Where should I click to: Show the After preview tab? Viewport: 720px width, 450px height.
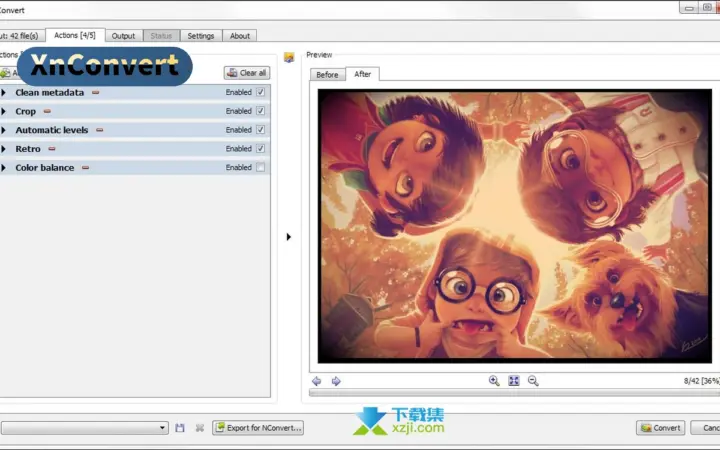pos(362,74)
